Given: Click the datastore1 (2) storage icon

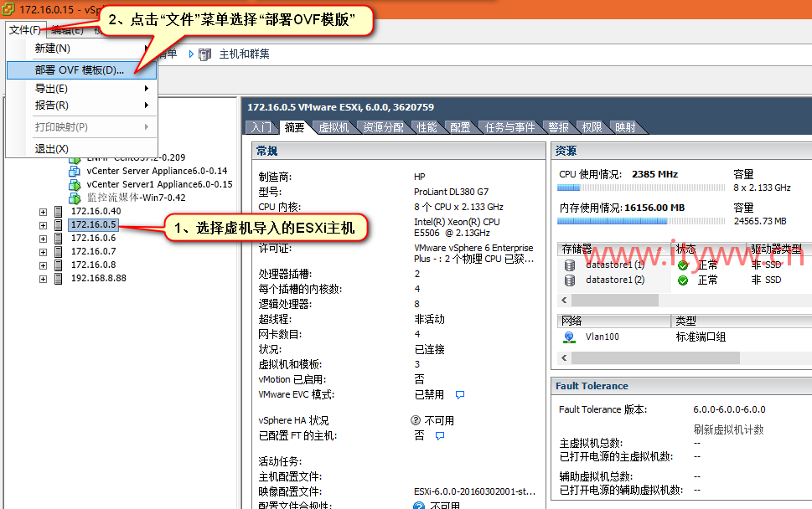Looking at the screenshot, I should point(570,280).
